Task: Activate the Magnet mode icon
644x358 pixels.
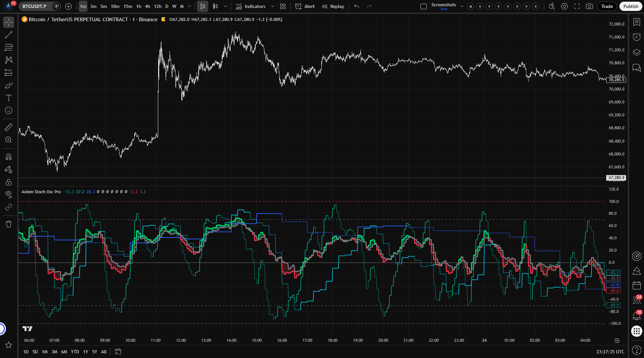Action: pyautogui.click(x=9, y=156)
